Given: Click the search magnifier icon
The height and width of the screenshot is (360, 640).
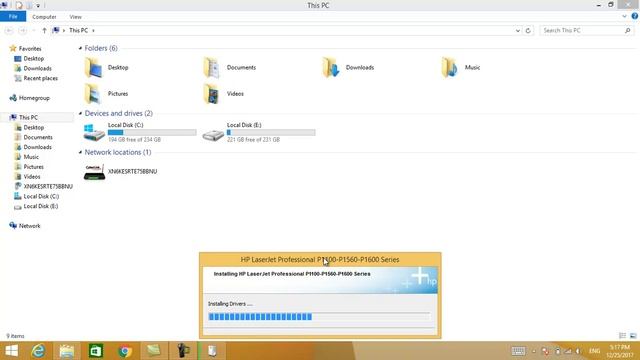Looking at the screenshot, I should click(x=627, y=31).
